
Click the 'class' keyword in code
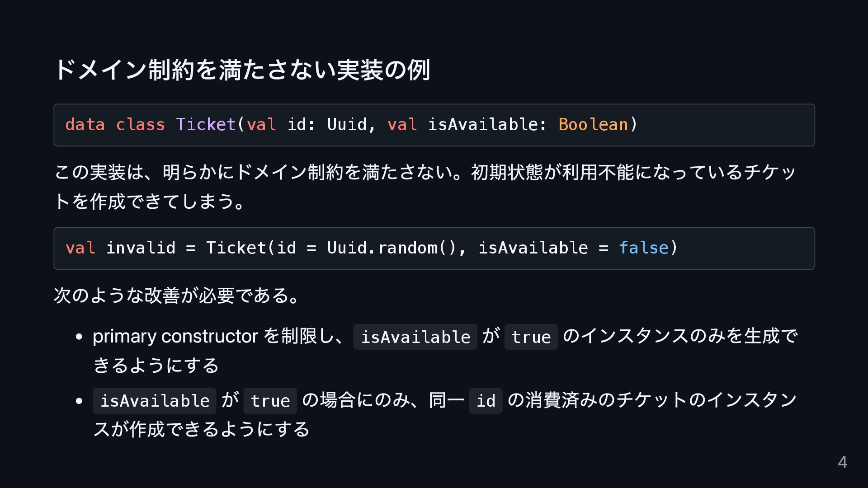[x=140, y=124]
